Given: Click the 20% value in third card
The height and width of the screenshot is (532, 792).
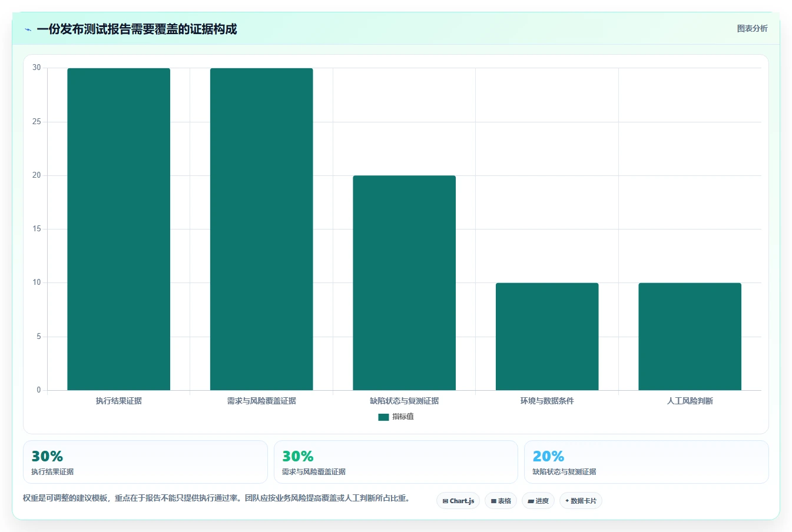Looking at the screenshot, I should click(548, 456).
